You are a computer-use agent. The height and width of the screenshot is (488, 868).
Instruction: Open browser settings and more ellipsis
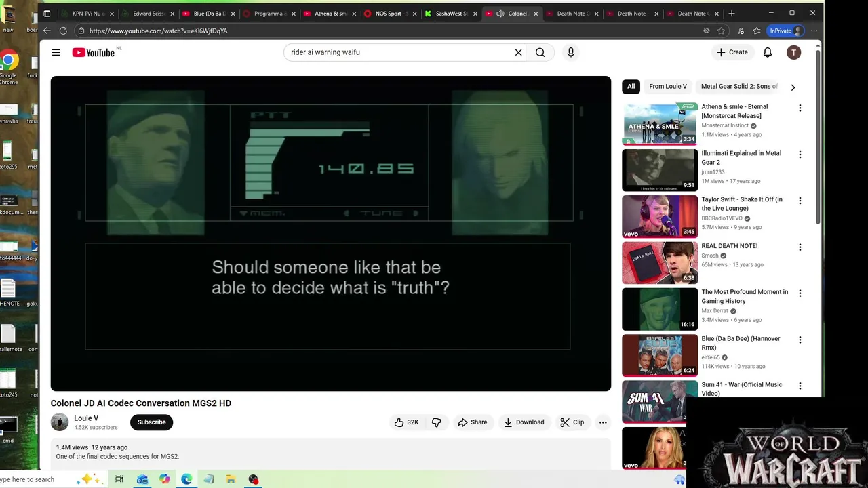coord(814,30)
